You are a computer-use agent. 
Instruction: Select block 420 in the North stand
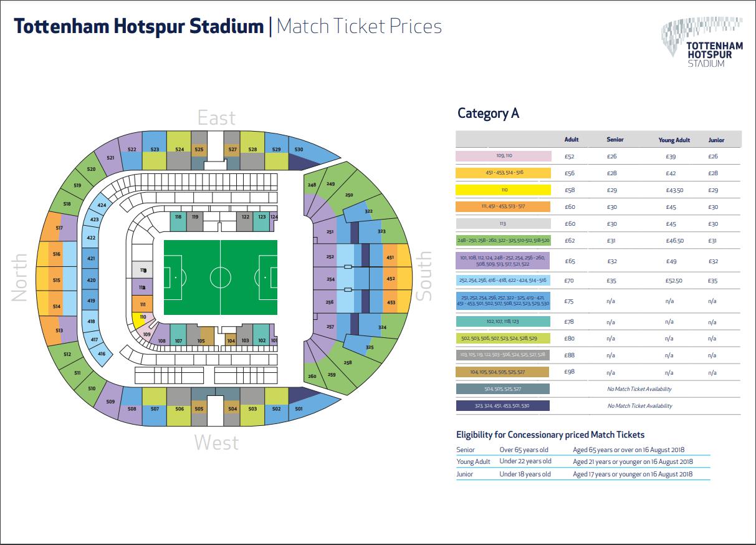pyautogui.click(x=92, y=281)
